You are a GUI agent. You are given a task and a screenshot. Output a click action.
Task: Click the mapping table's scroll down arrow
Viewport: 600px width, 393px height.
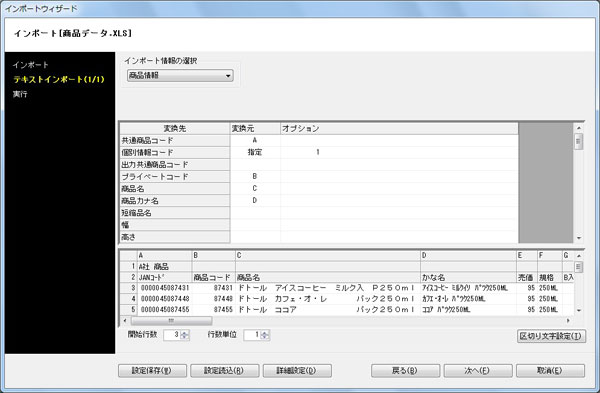tap(579, 238)
